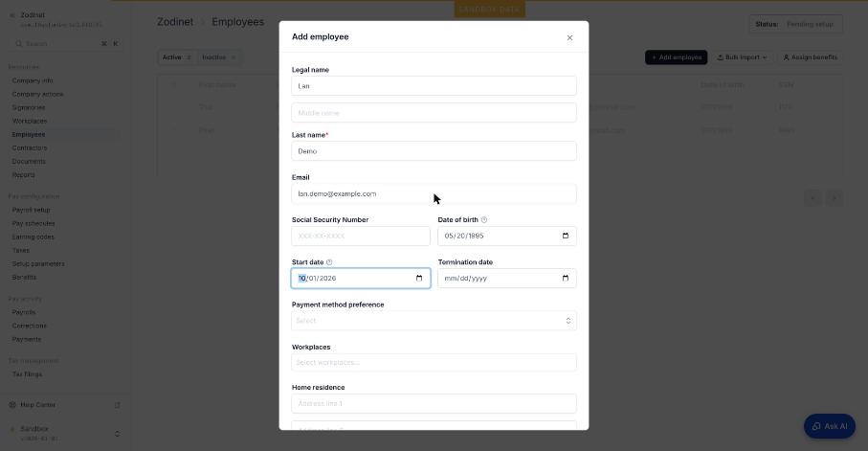The image size is (868, 451).
Task: Focus the Social Security Number field
Action: point(361,236)
